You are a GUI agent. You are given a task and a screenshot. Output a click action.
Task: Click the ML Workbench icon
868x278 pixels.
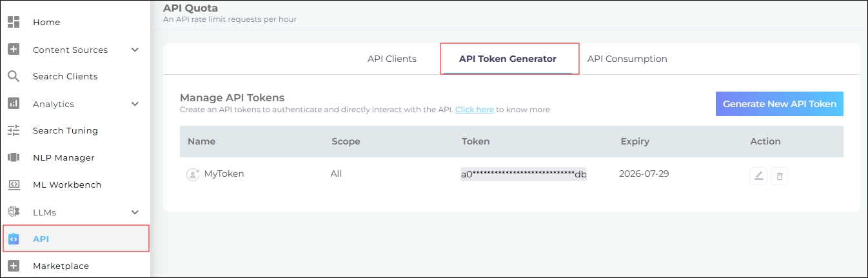click(x=14, y=184)
